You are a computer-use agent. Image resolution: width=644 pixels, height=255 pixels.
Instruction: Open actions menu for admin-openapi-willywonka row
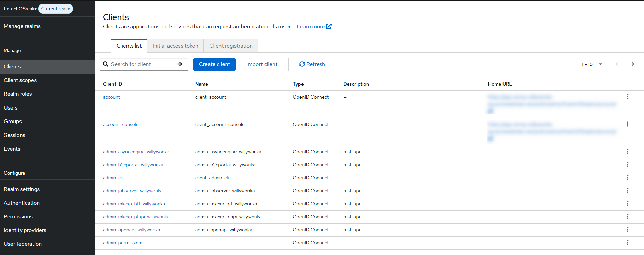627,230
